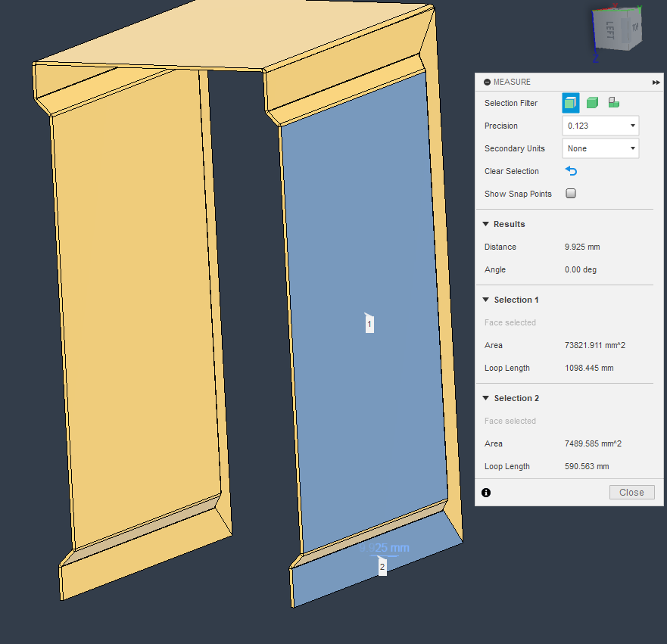This screenshot has height=644, width=667.
Task: Click the info icon in the Measure dialog
Action: pyautogui.click(x=485, y=493)
